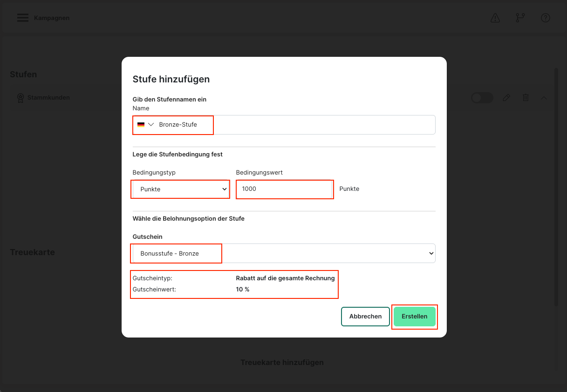Open the hamburger navigation menu
567x392 pixels.
point(23,18)
